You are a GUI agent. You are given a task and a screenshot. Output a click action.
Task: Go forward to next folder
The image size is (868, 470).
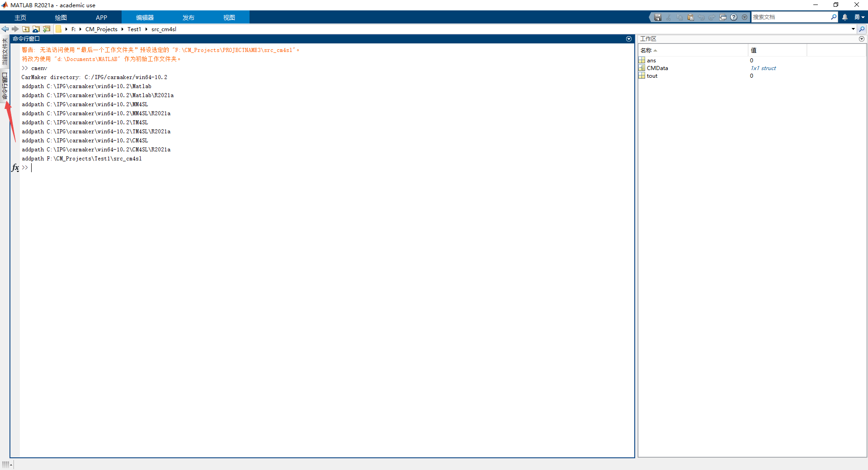click(x=15, y=29)
